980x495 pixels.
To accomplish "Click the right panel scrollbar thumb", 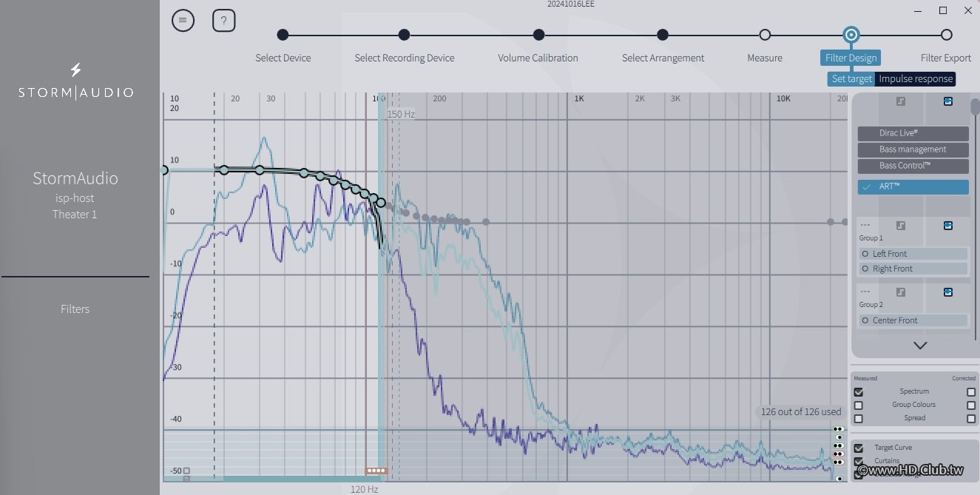I will [976, 105].
